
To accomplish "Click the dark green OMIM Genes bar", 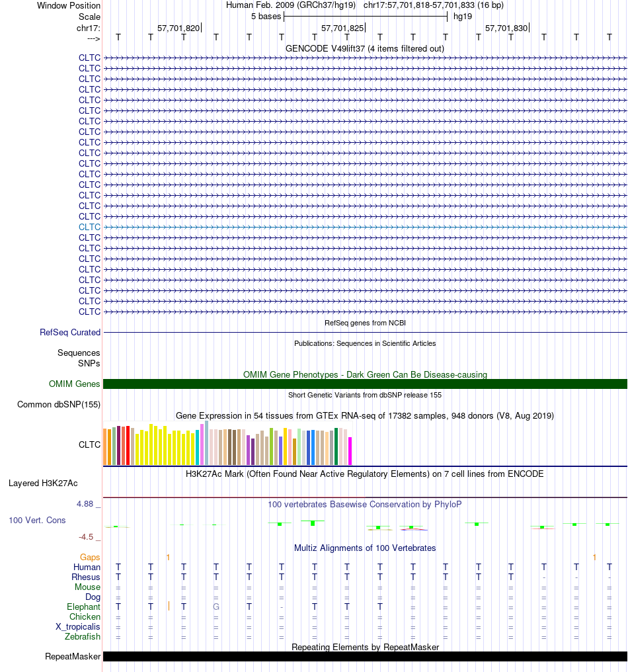I will point(365,384).
